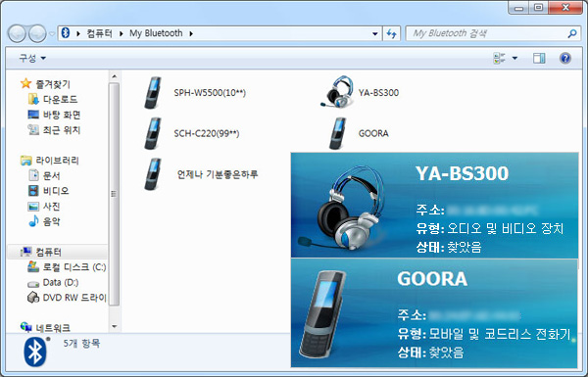The width and height of the screenshot is (588, 377).
Task: Click the headset picture in YA-BS300 panel
Action: tap(342, 209)
